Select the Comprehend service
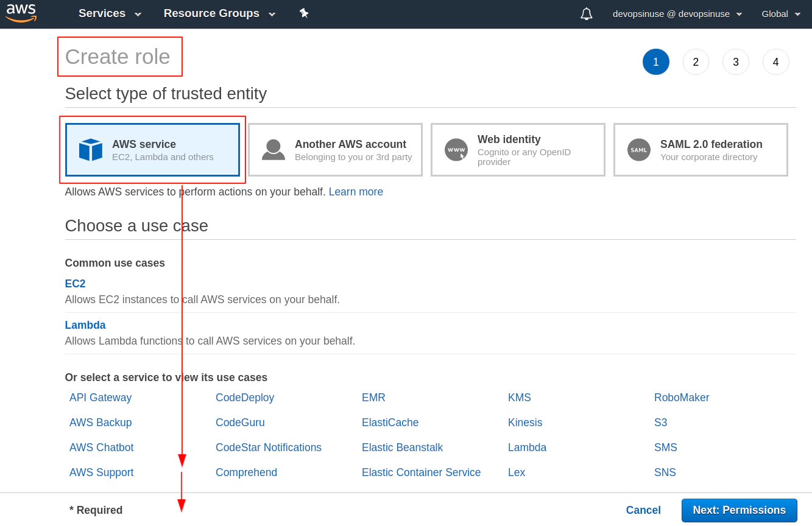The image size is (812, 526). (246, 472)
